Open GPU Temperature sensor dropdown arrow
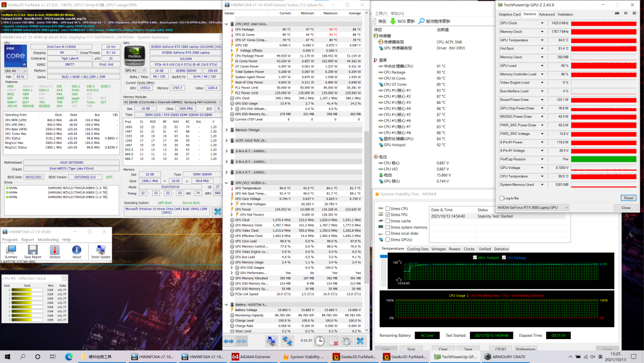Image resolution: width=644 pixels, height=363 pixels. click(x=542, y=40)
